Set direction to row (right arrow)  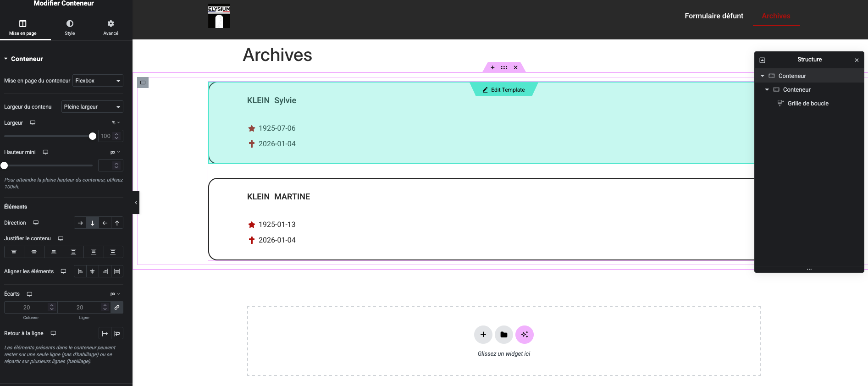(x=80, y=223)
